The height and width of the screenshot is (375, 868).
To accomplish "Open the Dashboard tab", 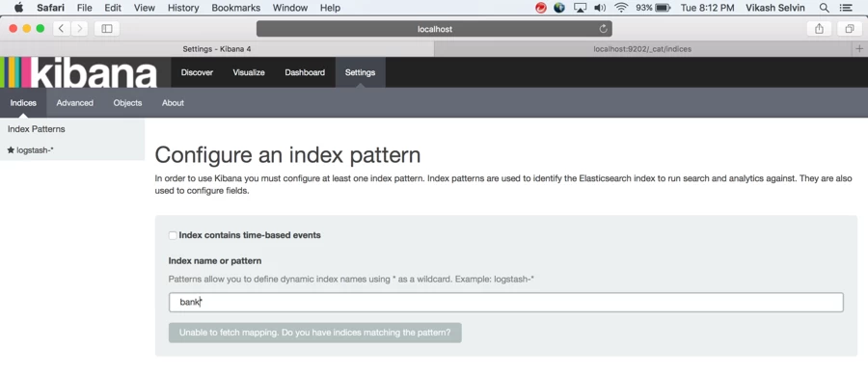I will tap(305, 72).
